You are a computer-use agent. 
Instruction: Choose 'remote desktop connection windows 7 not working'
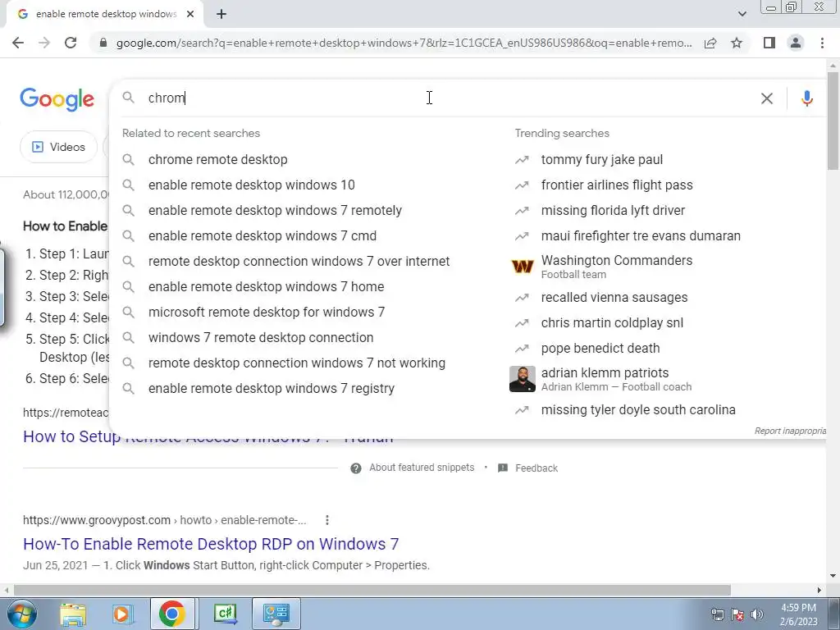(297, 363)
